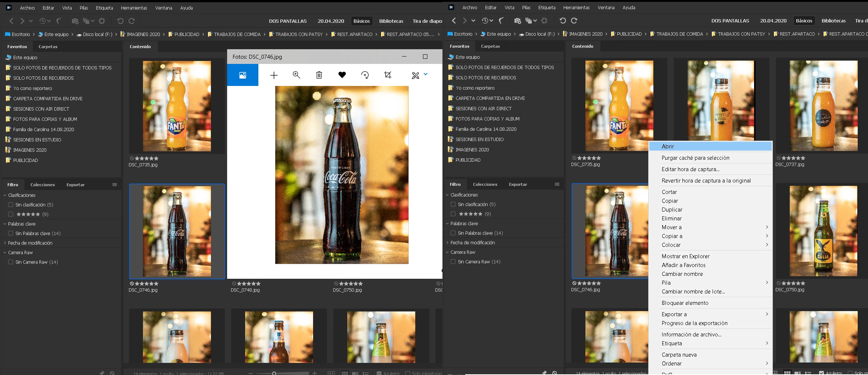Click thumbnail size slider in left Bridge window

(274, 373)
